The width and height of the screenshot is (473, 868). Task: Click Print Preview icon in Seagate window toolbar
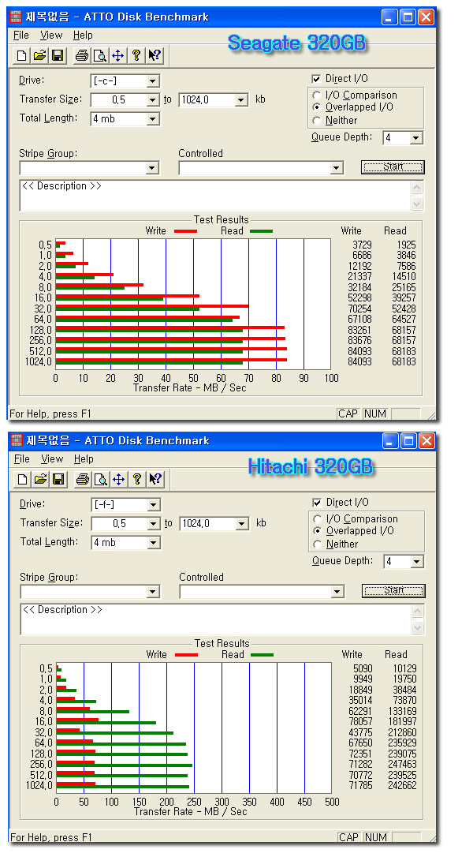99,55
